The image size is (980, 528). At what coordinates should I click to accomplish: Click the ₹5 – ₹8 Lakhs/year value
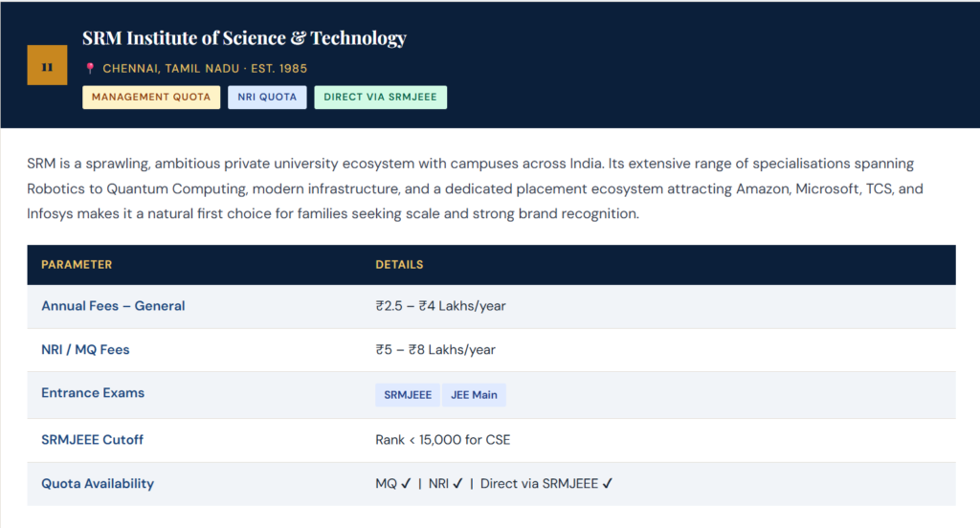(x=435, y=350)
